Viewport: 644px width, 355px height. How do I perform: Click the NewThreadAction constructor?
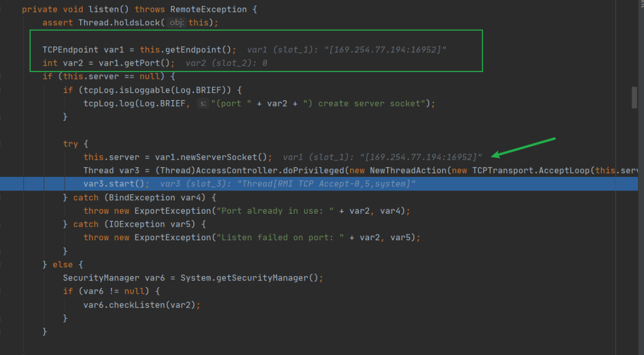click(408, 170)
